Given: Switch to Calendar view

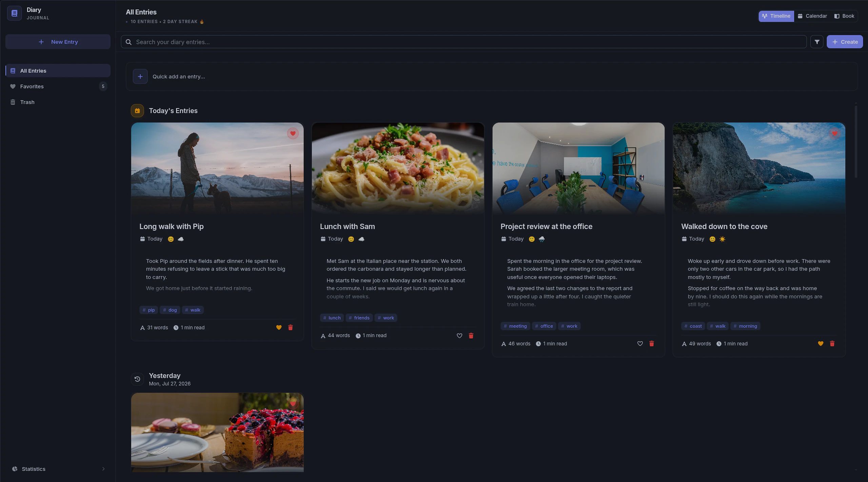Looking at the screenshot, I should tap(812, 16).
